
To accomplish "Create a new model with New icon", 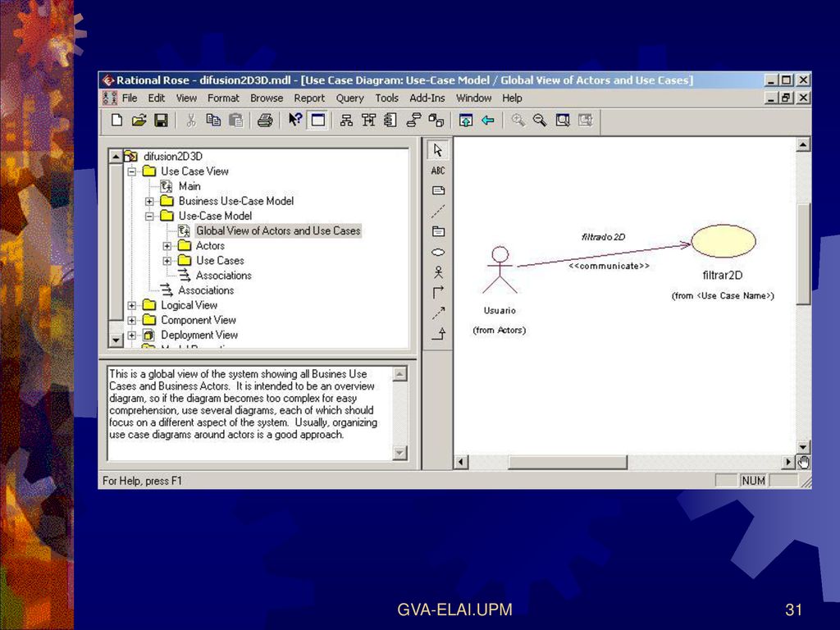I will (116, 121).
